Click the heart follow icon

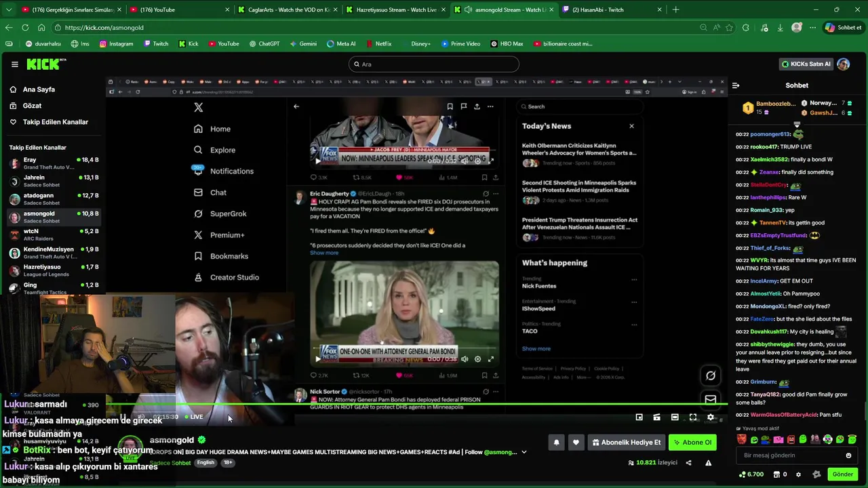pos(576,443)
